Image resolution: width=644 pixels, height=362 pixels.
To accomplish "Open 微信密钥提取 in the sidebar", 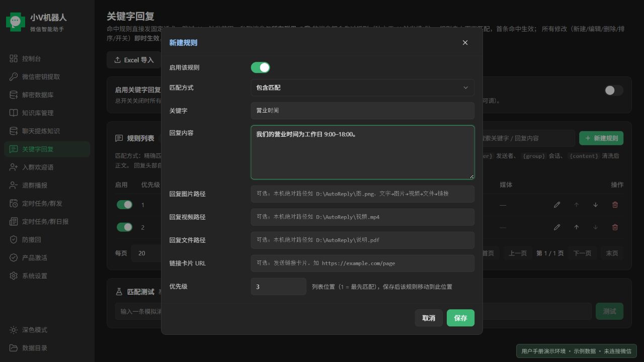I will coord(47,76).
